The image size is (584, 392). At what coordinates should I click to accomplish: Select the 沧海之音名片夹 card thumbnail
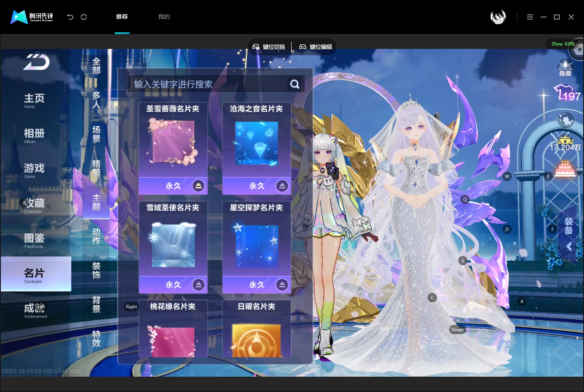click(x=257, y=143)
